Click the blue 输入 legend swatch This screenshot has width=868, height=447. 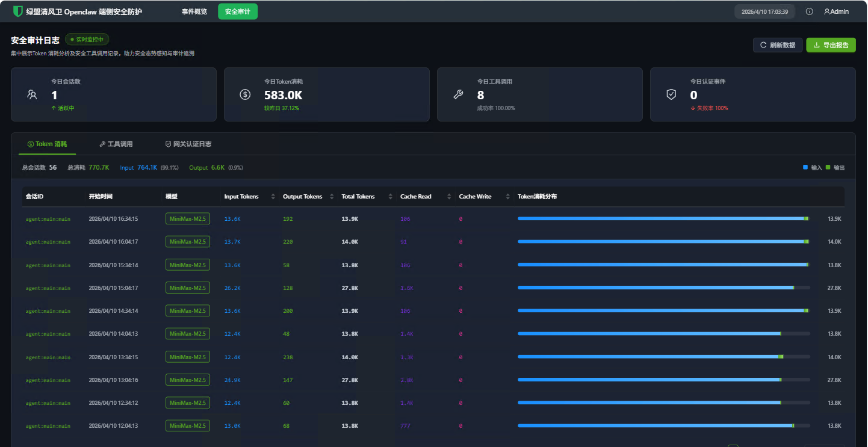(x=805, y=167)
